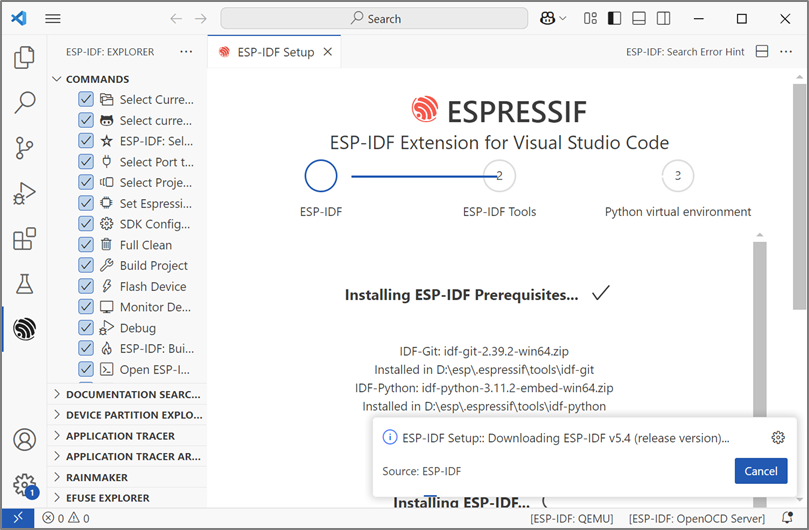Open the Run and Debug view
Screen dimensions: 809x530
point(24,194)
